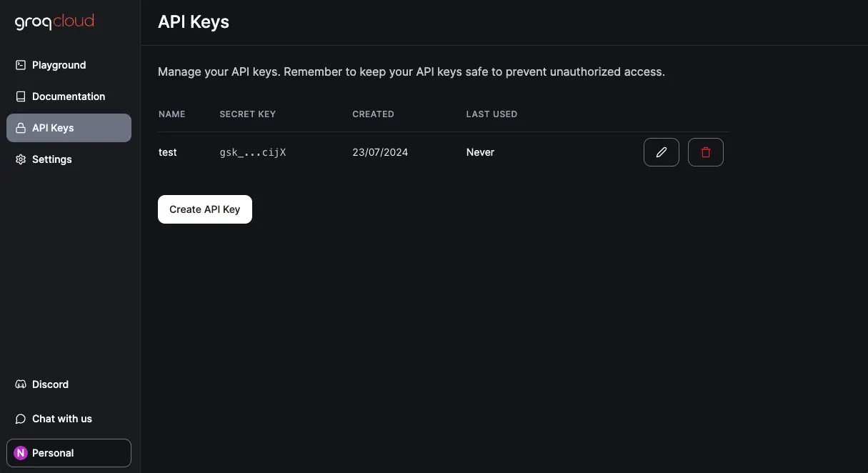The width and height of the screenshot is (868, 473).
Task: Click the chat bubble icon
Action: click(x=21, y=419)
